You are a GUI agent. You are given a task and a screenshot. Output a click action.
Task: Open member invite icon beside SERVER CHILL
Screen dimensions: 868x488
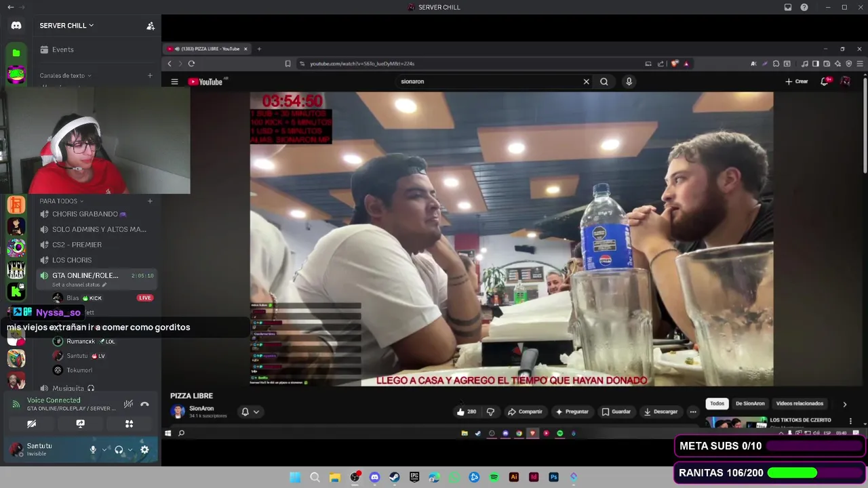click(151, 26)
